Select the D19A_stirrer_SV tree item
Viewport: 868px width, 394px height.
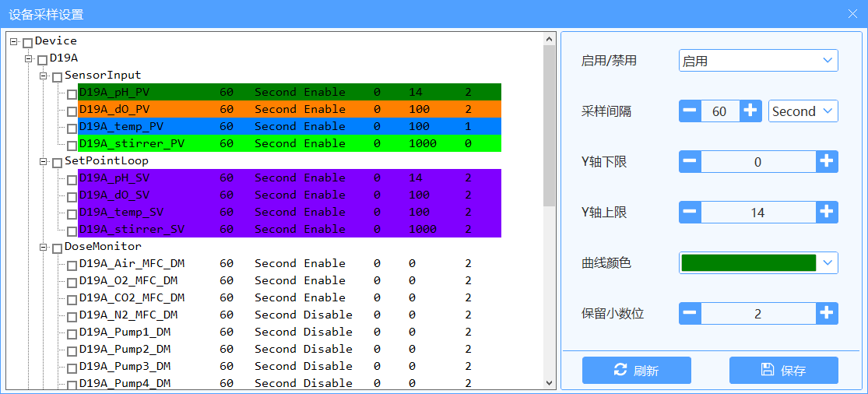[x=132, y=229]
